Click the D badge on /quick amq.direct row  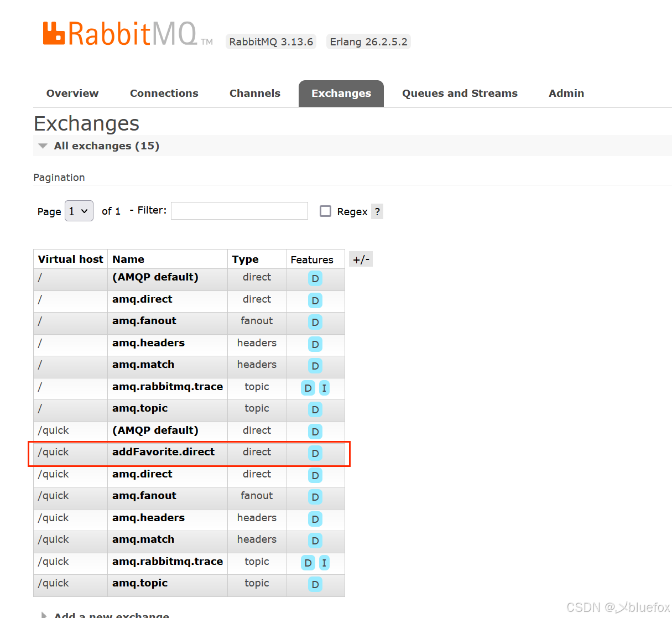point(315,475)
